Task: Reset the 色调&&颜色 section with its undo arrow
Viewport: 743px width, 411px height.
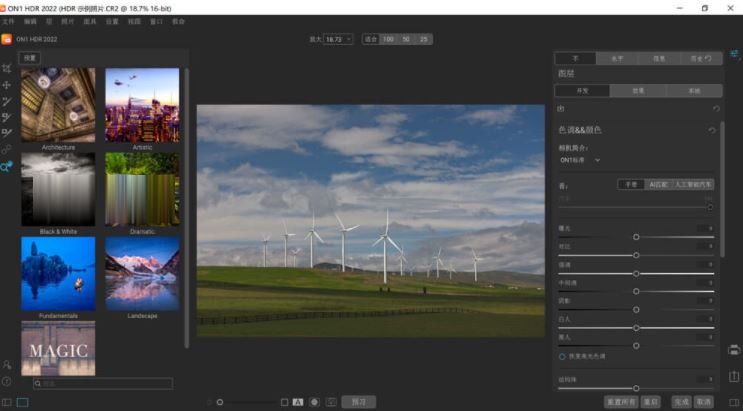Action: point(712,130)
